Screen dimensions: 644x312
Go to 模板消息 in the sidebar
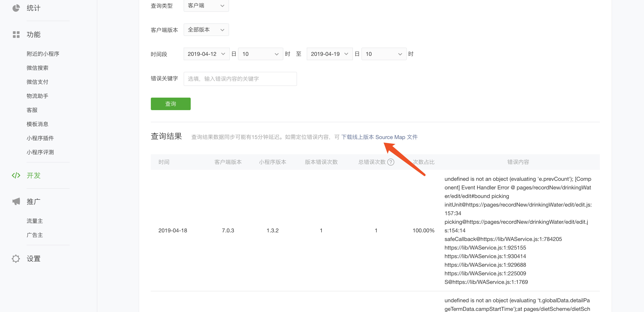point(38,124)
